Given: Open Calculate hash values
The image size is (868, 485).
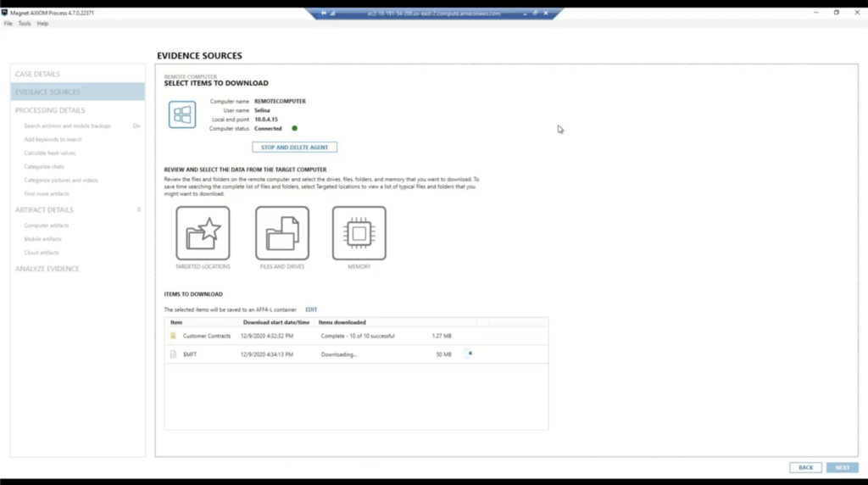Looking at the screenshot, I should coord(49,153).
